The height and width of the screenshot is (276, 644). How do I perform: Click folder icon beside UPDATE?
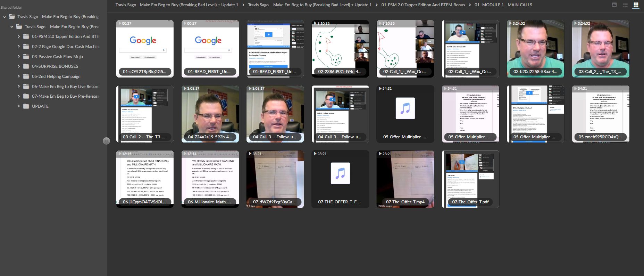click(26, 106)
